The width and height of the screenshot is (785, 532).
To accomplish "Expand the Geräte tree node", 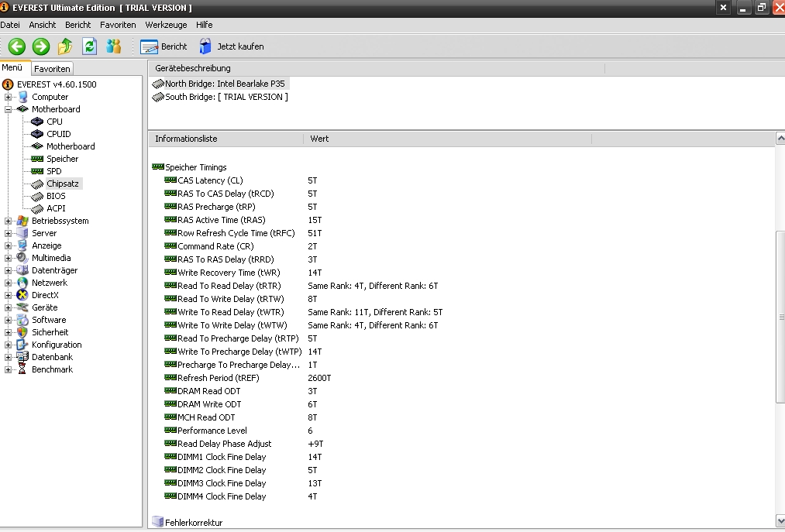I will (x=8, y=307).
